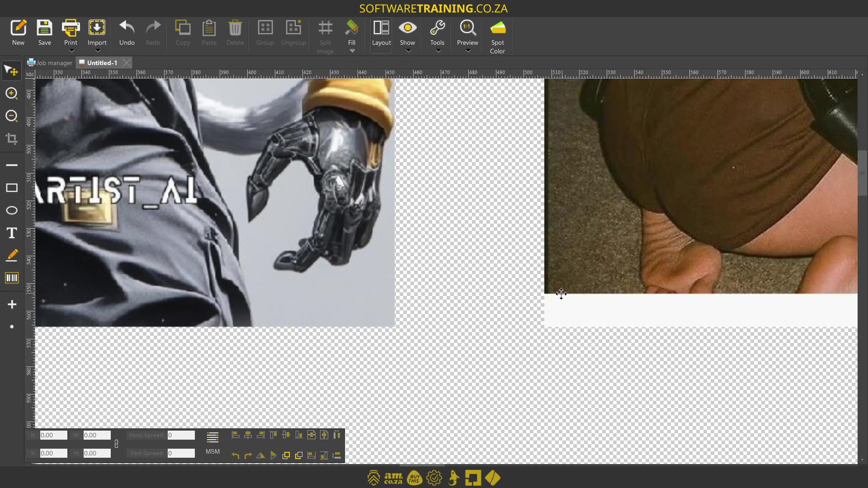Undo the last action
The width and height of the screenshot is (868, 488).
click(127, 33)
